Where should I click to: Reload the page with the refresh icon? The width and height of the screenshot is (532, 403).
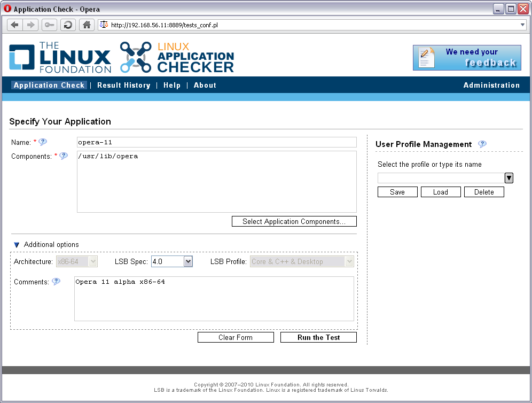coord(68,25)
